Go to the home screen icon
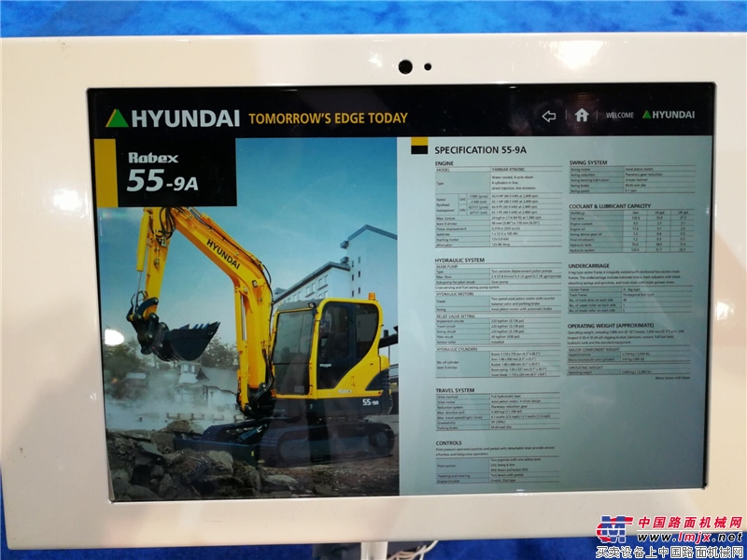 pyautogui.click(x=581, y=115)
